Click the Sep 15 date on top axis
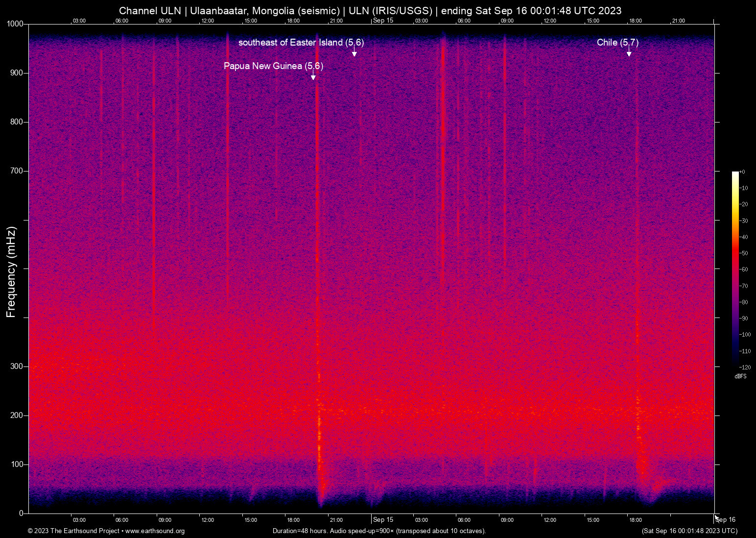Screen dimensions: 756x538 pyautogui.click(x=383, y=20)
